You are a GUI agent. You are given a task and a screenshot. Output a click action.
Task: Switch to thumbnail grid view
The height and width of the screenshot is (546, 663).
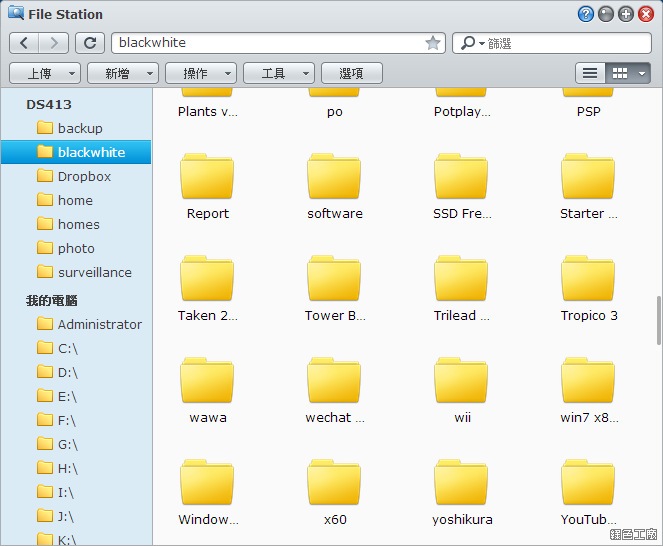point(620,73)
